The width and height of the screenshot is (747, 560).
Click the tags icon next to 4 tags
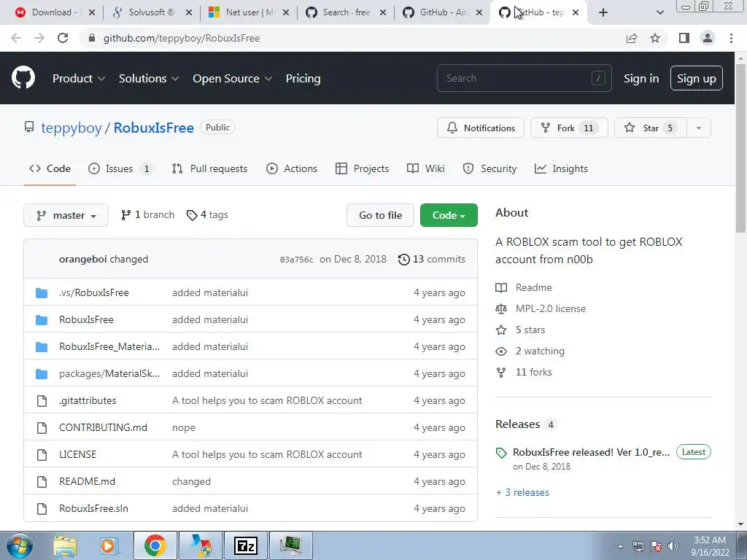(192, 215)
